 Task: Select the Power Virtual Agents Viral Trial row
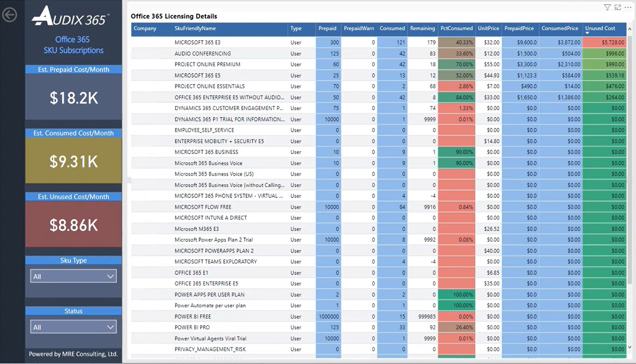pyautogui.click(x=210, y=338)
